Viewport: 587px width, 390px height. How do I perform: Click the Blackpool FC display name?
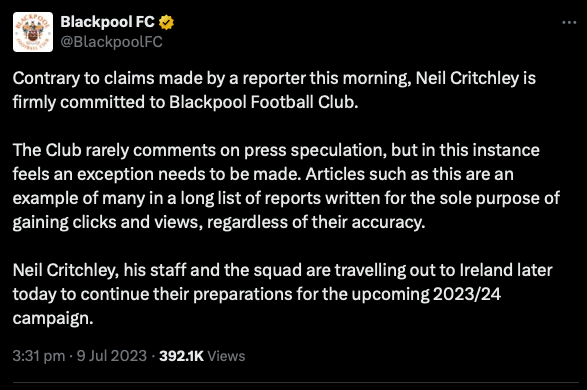click(x=107, y=22)
